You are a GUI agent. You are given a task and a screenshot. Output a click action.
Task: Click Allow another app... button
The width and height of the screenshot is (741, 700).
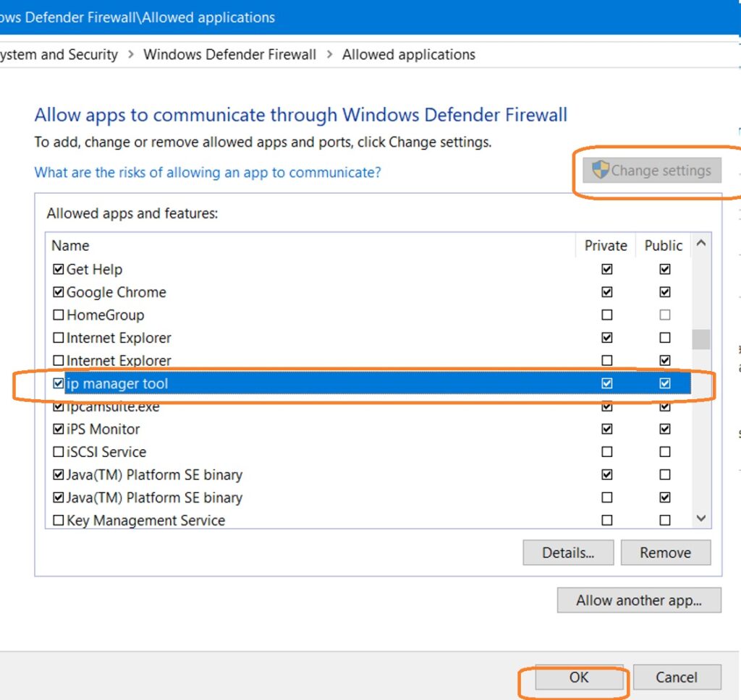pyautogui.click(x=639, y=600)
